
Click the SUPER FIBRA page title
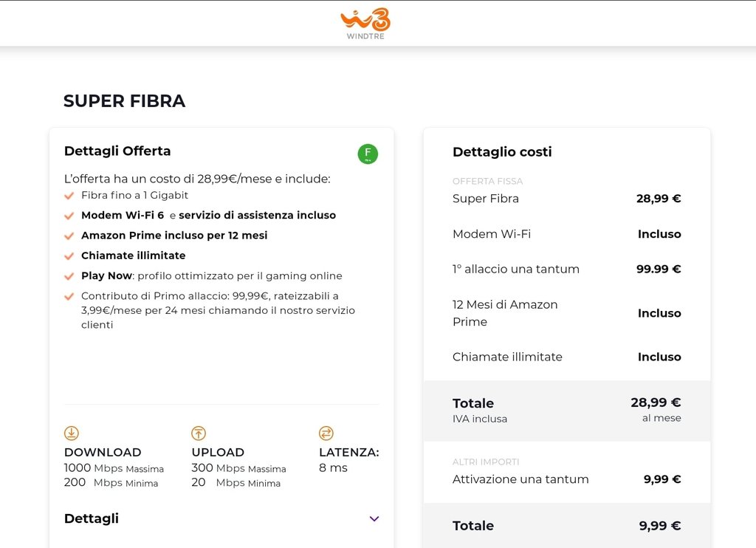(x=124, y=101)
